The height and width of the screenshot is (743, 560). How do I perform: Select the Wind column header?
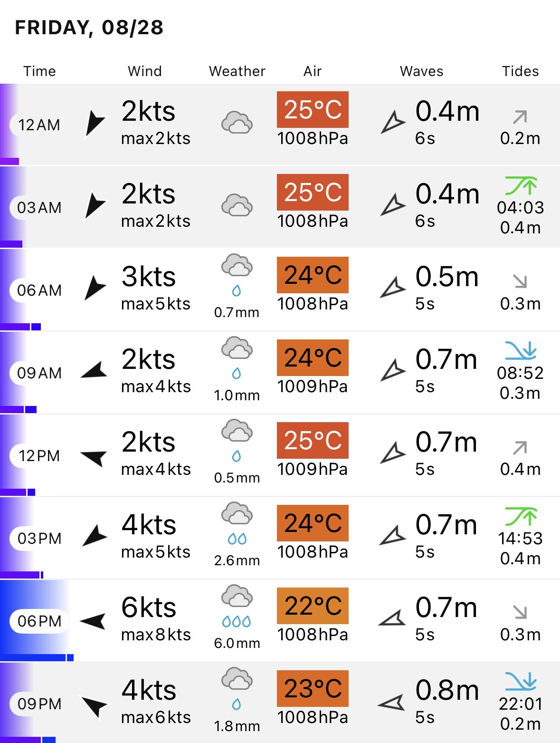pyautogui.click(x=145, y=71)
